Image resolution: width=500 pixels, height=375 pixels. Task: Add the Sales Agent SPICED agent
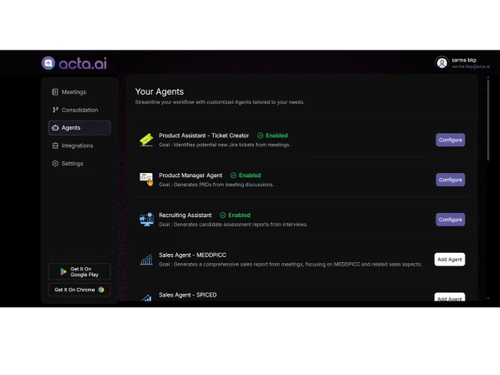tap(450, 297)
